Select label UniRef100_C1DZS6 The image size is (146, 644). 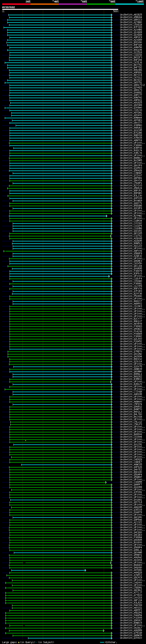[131, 55]
